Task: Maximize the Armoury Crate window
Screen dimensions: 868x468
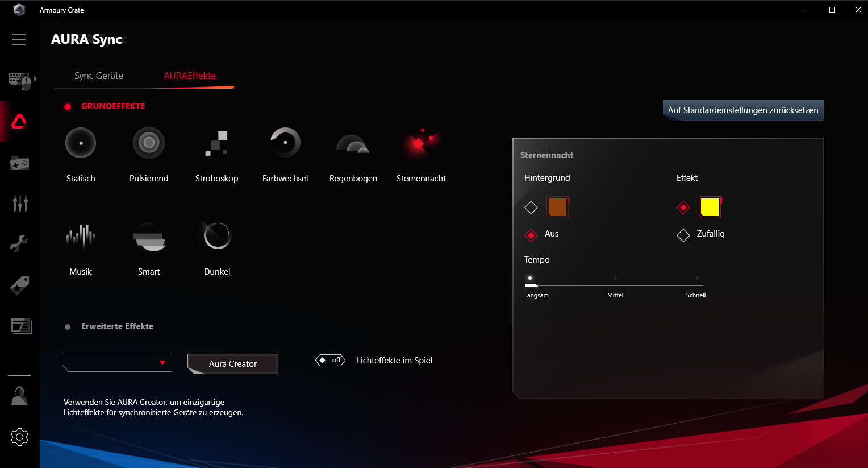Action: 832,10
